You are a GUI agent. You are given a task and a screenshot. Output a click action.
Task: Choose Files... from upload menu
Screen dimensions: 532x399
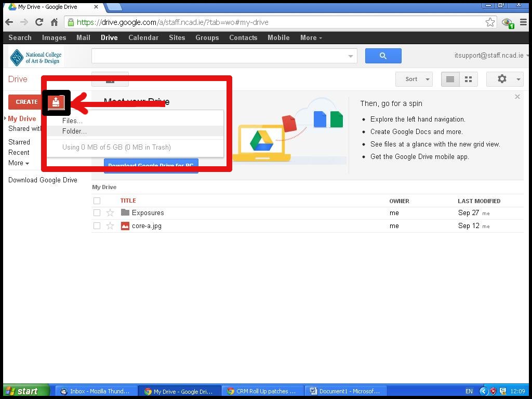click(136, 121)
